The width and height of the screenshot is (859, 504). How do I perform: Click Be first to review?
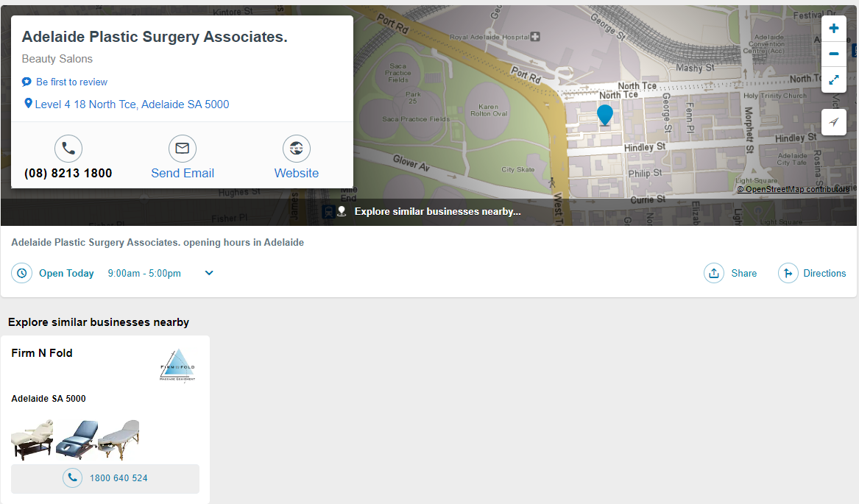71,82
